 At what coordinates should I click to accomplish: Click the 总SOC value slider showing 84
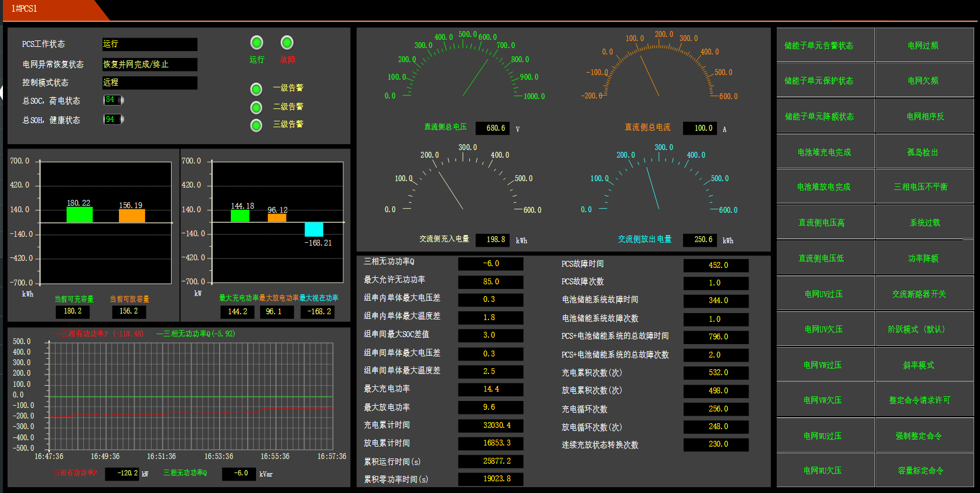[114, 100]
